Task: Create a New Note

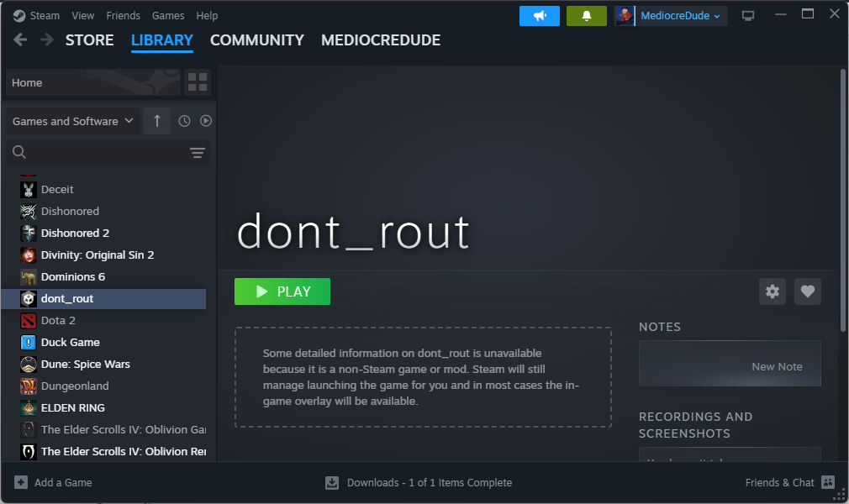Action: [730, 364]
